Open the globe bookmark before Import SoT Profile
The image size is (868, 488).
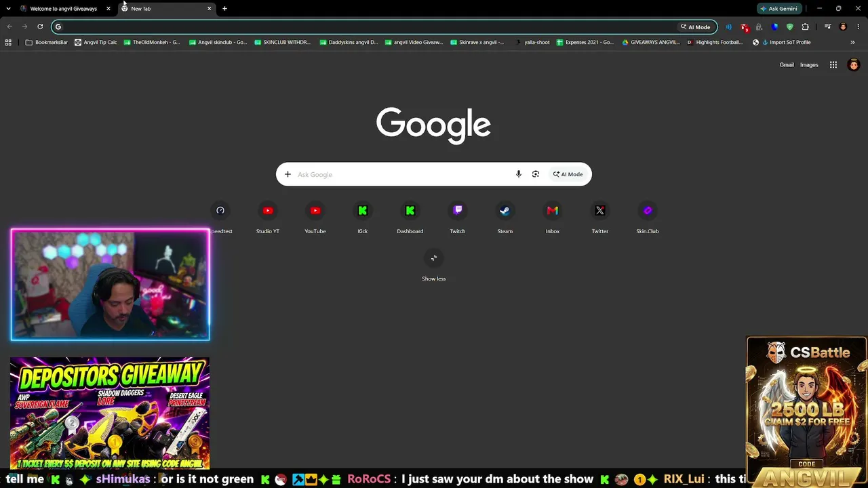click(x=755, y=42)
